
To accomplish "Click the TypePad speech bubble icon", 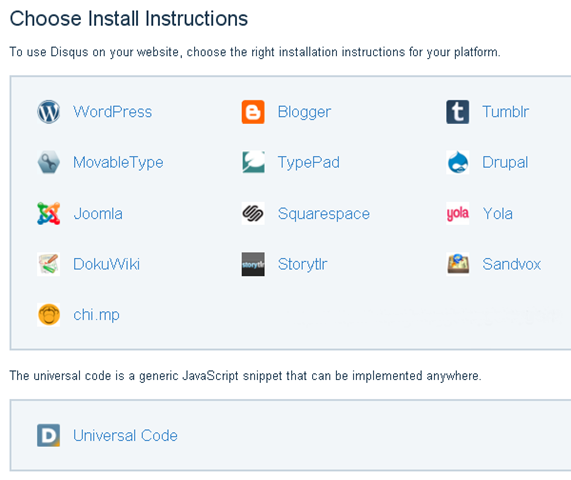I will click(253, 162).
